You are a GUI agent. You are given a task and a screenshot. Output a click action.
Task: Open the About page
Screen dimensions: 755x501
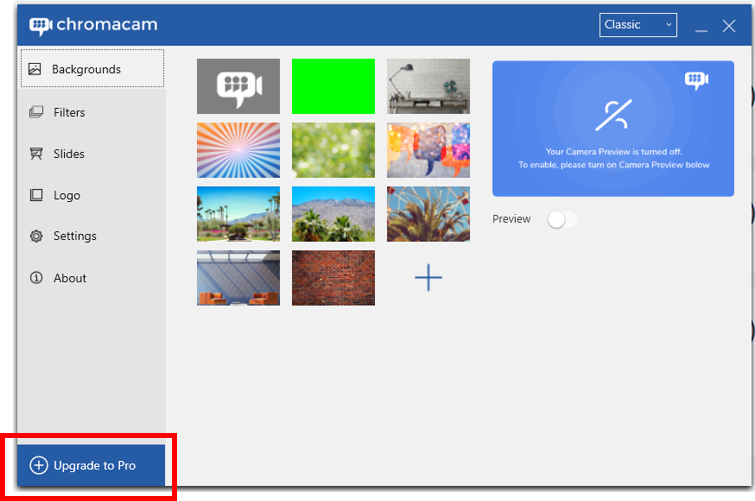point(92,278)
